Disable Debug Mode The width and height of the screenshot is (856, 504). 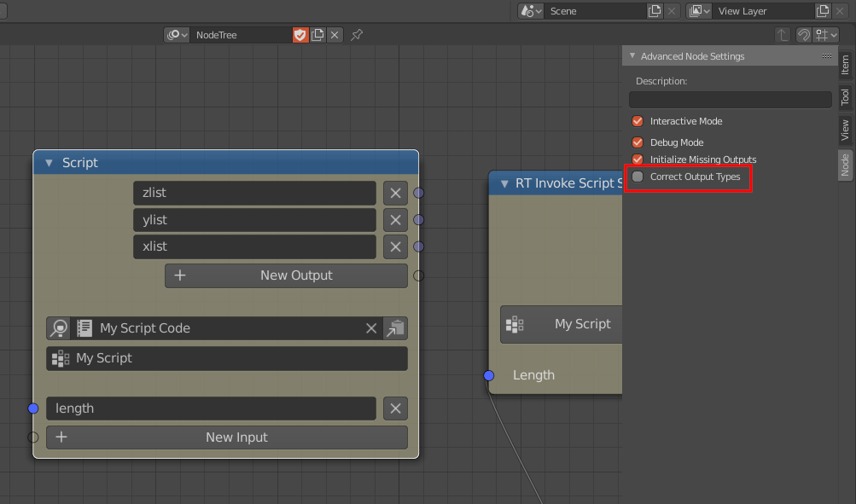point(637,142)
